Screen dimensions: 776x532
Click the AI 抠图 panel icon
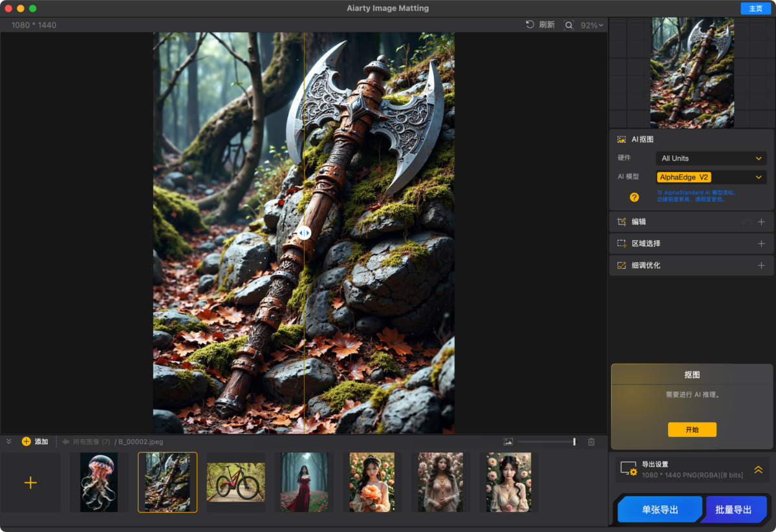(x=621, y=139)
